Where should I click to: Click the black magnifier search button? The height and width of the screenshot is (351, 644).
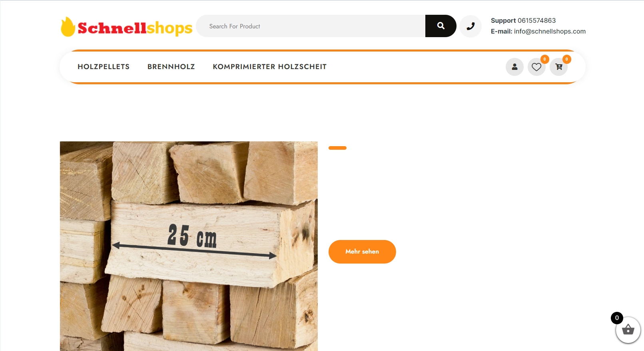(441, 26)
